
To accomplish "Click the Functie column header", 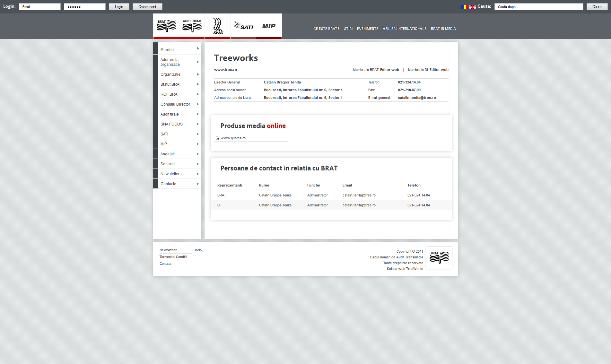I will (x=313, y=185).
